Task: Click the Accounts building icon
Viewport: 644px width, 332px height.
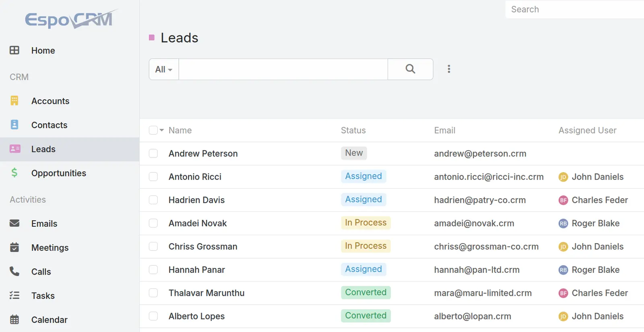Action: coord(14,100)
